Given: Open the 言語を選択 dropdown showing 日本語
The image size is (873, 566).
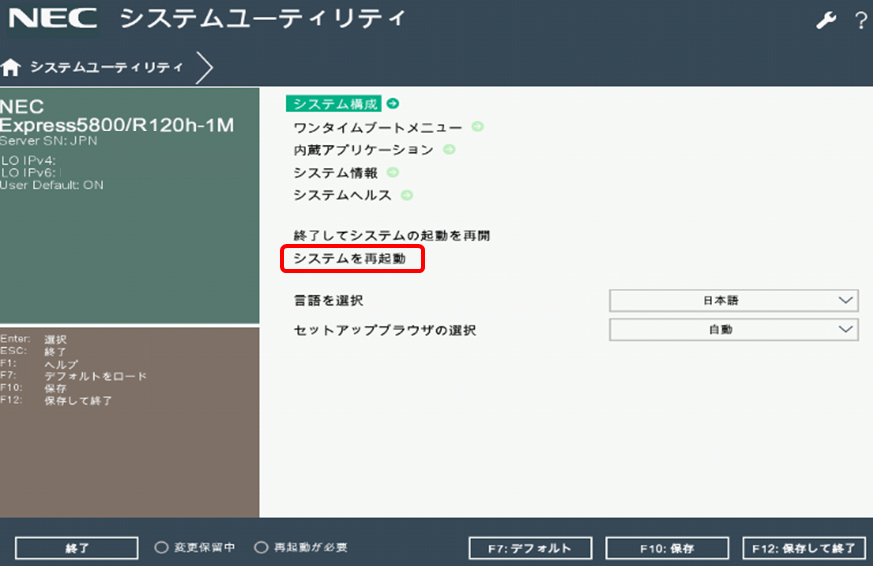Looking at the screenshot, I should point(734,301).
